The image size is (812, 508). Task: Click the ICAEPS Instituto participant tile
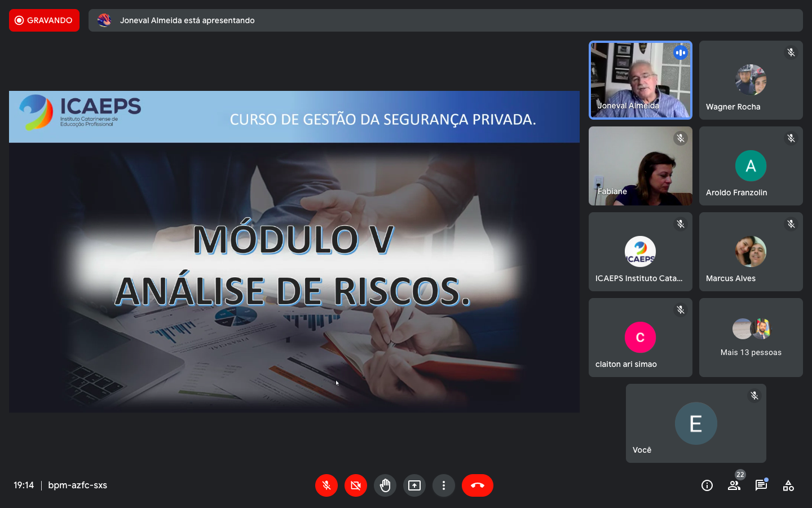point(640,252)
